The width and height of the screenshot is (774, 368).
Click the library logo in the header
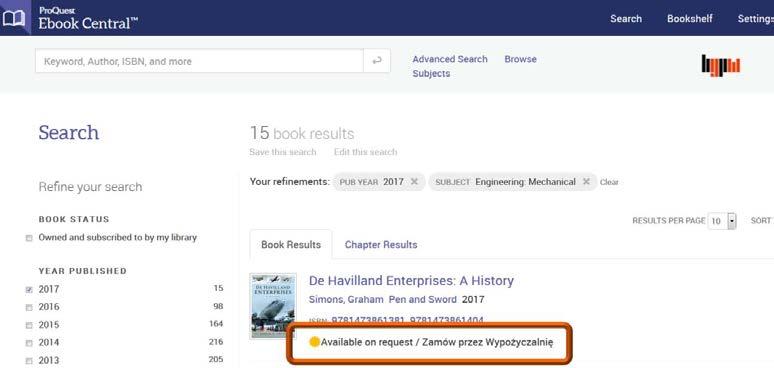click(x=721, y=65)
